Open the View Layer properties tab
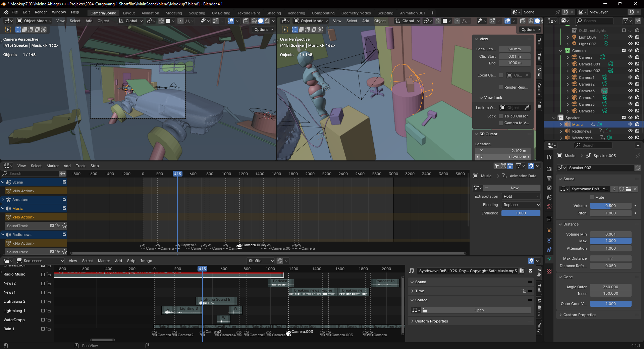The image size is (644, 349). point(549,188)
